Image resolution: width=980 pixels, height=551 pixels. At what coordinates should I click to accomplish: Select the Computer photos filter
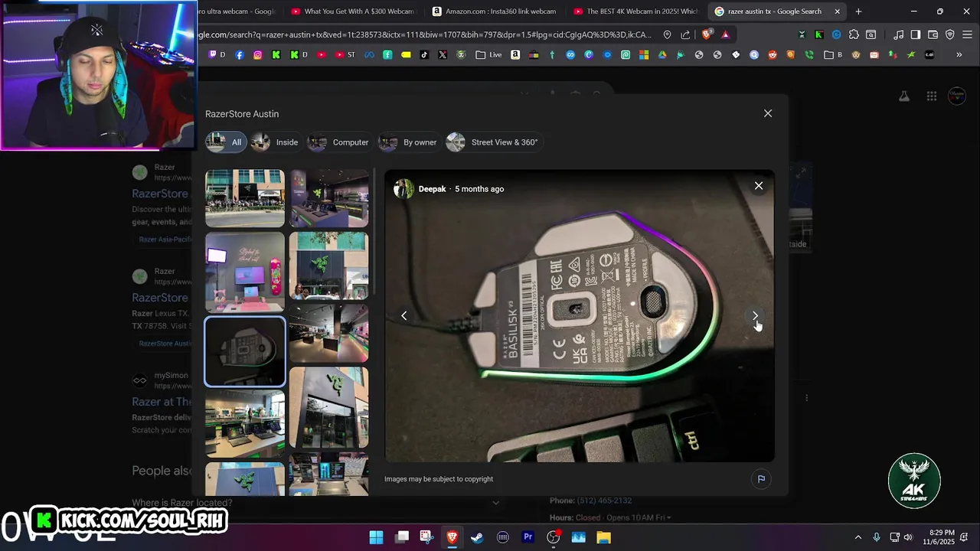339,142
